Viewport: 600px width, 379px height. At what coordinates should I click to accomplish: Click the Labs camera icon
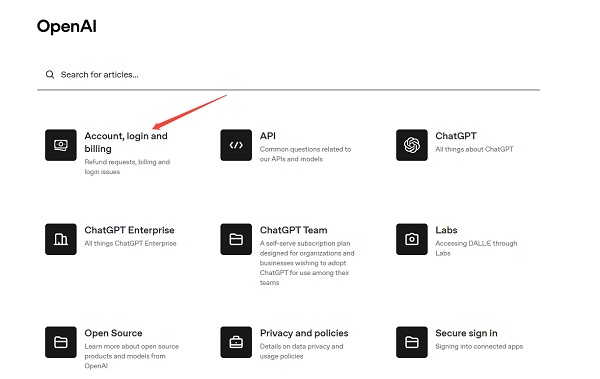412,239
